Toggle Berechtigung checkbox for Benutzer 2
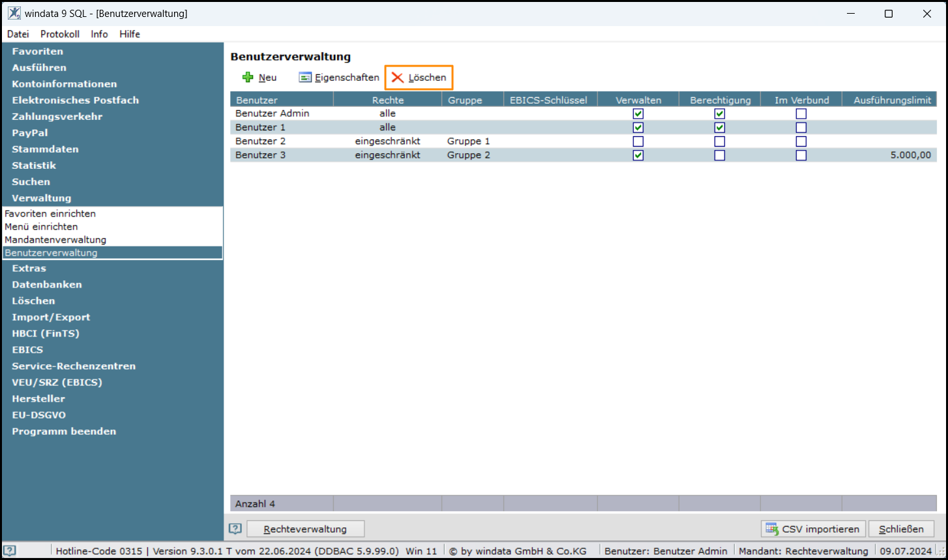 coord(720,141)
